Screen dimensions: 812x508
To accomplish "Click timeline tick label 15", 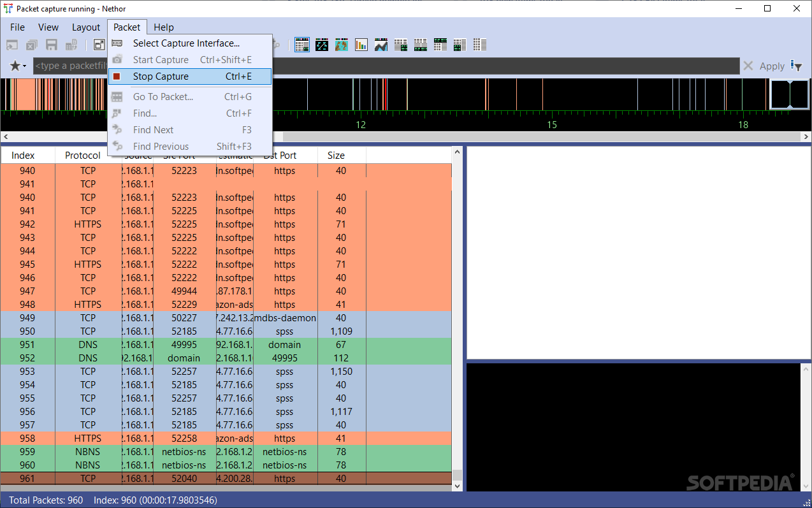I will tap(552, 125).
